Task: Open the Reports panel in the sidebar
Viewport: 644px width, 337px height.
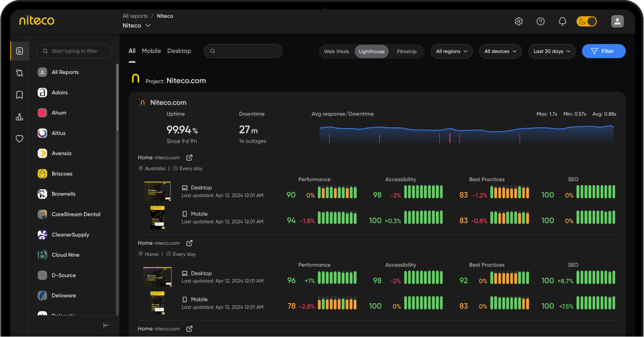Action: click(19, 51)
